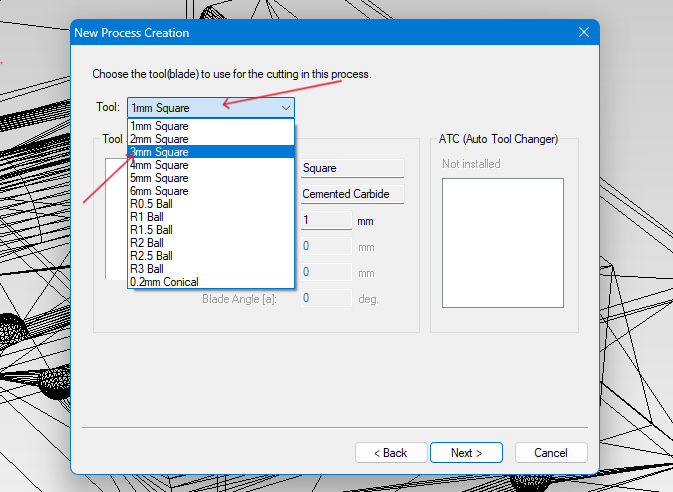Click the diameter field showing 1
Screen dimensions: 673x492
(x=326, y=220)
